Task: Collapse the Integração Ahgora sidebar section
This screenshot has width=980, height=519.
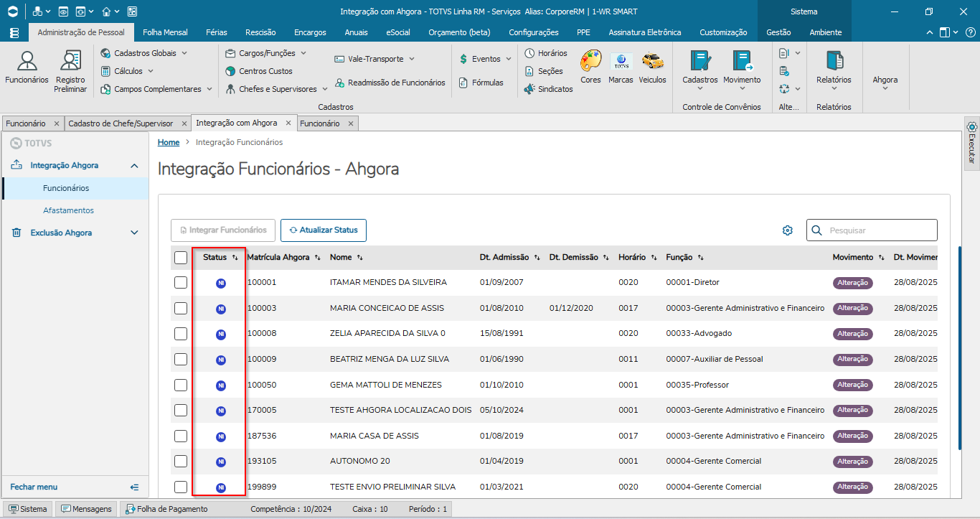Action: (134, 166)
